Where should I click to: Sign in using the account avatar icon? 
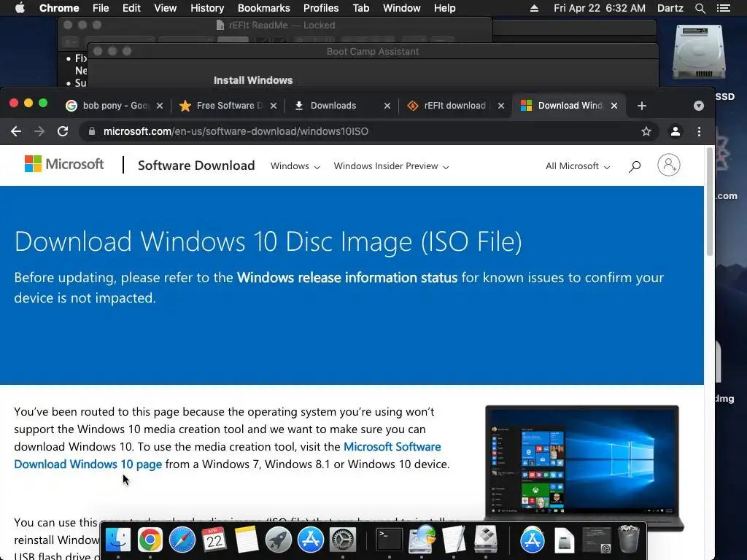[x=668, y=166]
